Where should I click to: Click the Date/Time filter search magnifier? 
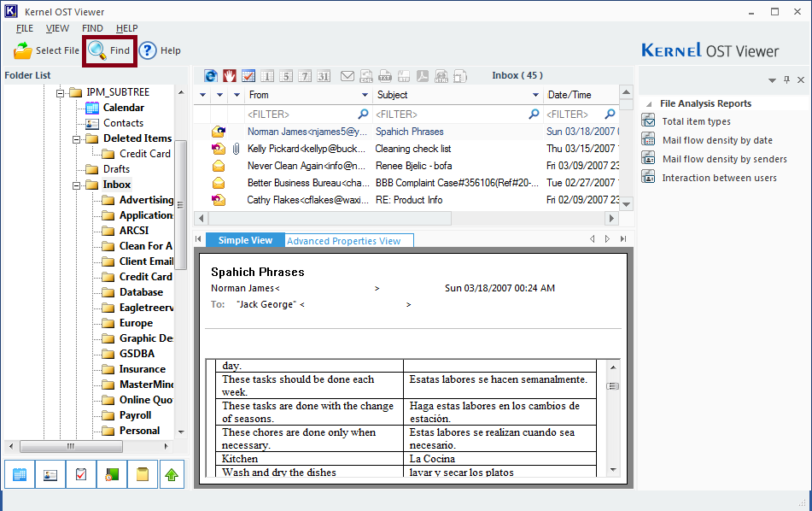[x=610, y=114]
